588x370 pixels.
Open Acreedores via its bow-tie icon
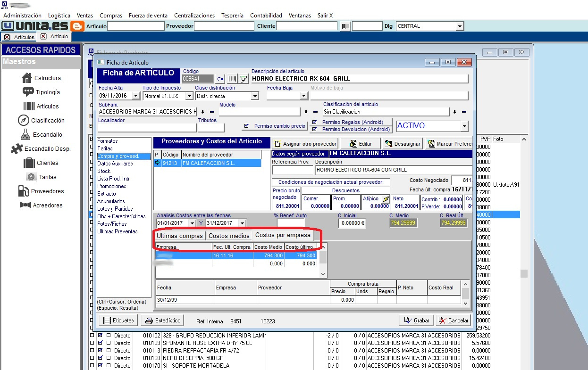click(x=25, y=205)
